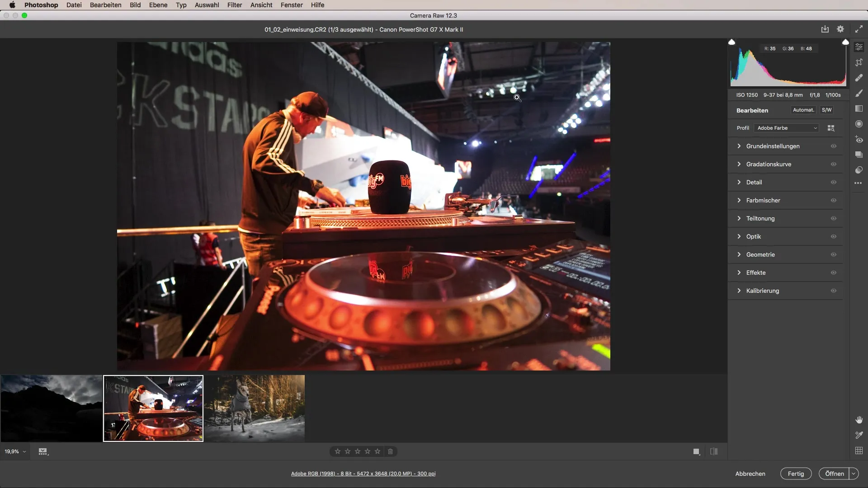Click the Fertig button
Viewport: 868px width, 488px height.
click(796, 474)
